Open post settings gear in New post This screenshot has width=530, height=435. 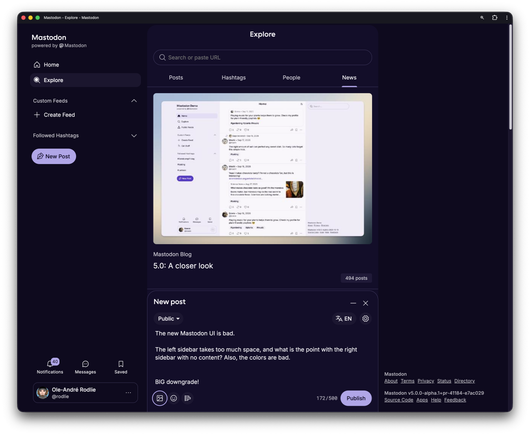pos(365,318)
